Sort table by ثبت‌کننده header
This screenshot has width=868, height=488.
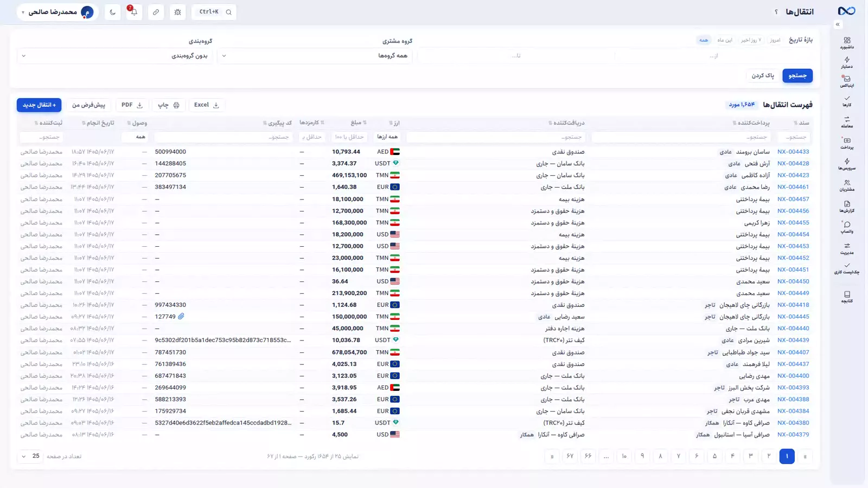coord(48,123)
